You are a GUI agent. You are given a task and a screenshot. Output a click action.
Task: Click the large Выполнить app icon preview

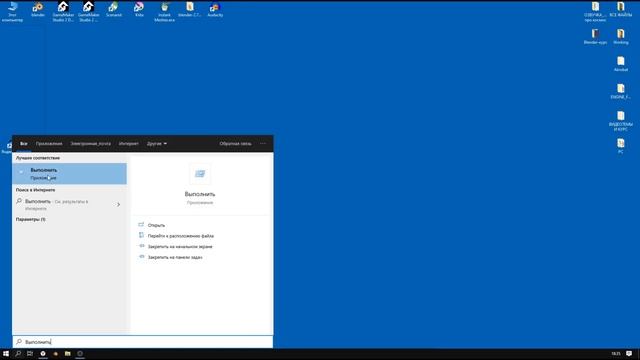200,174
